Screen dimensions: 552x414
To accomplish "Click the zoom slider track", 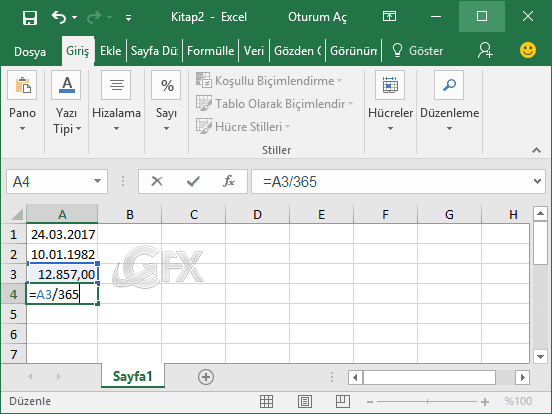I will 427,402.
